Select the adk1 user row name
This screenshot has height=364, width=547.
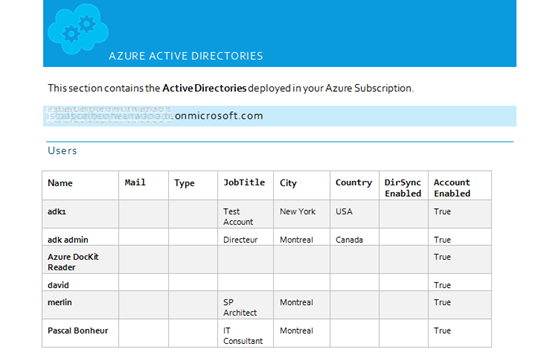(57, 211)
